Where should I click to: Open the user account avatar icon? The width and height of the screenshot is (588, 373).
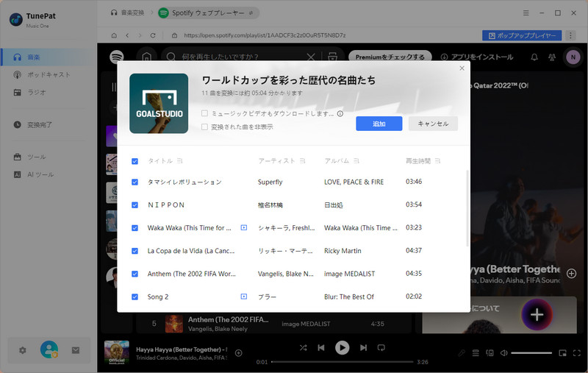(x=49, y=349)
